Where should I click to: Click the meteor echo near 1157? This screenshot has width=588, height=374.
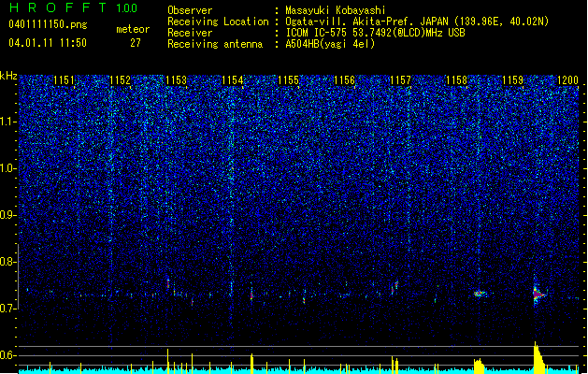pyautogui.click(x=394, y=288)
